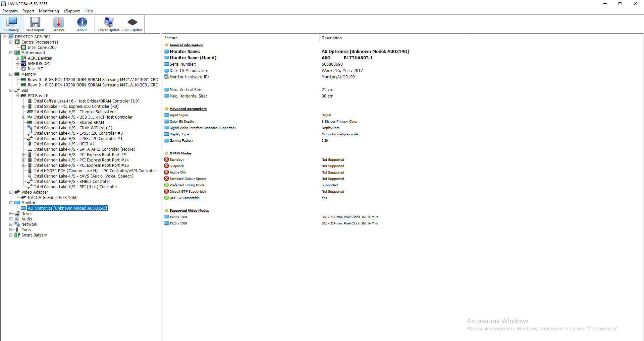Image resolution: width=644 pixels, height=341 pixels.
Task: Click the Supported Video Modes heading
Action: click(x=189, y=210)
